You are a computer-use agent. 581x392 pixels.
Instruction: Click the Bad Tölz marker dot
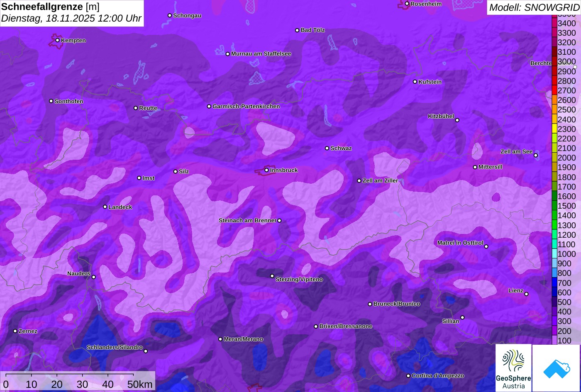coord(297,30)
